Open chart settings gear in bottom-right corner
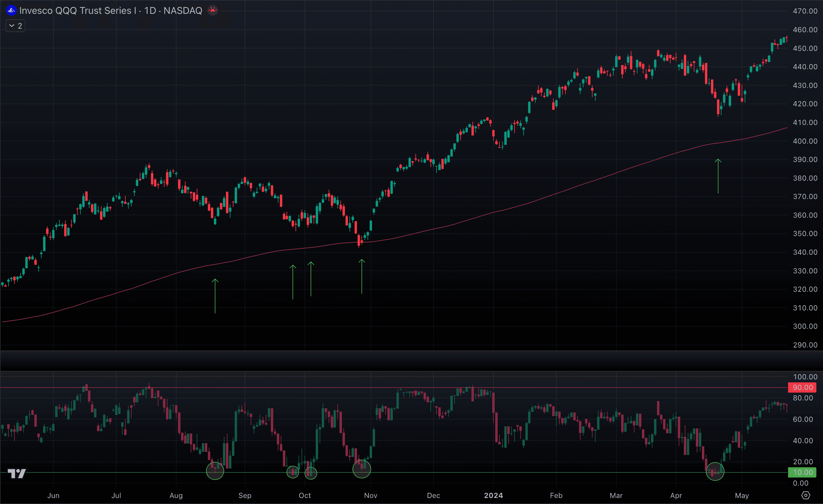823x504 pixels. point(806,495)
